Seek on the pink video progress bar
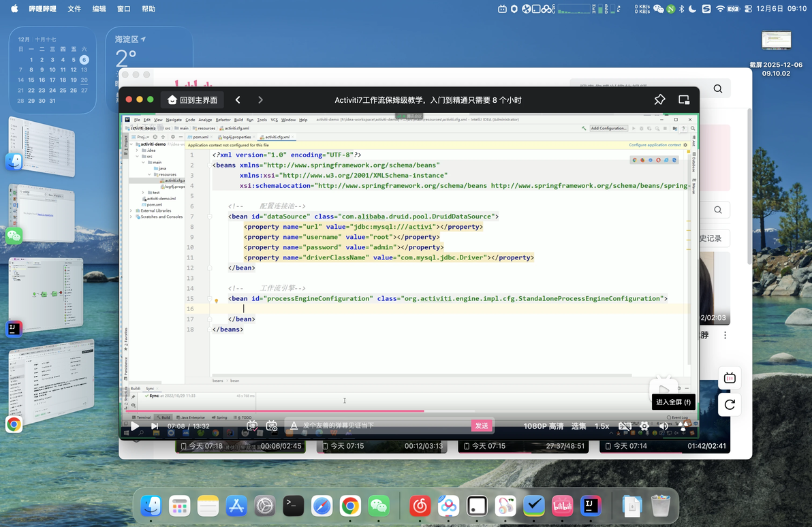Screen dimensions: 812x527 [x=409, y=411]
